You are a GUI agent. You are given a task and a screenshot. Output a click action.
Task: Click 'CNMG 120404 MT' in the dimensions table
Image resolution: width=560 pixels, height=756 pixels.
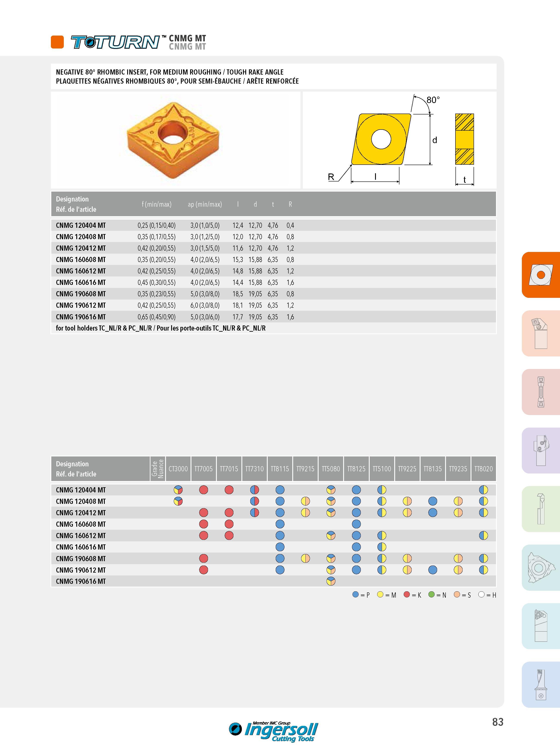[x=81, y=225]
